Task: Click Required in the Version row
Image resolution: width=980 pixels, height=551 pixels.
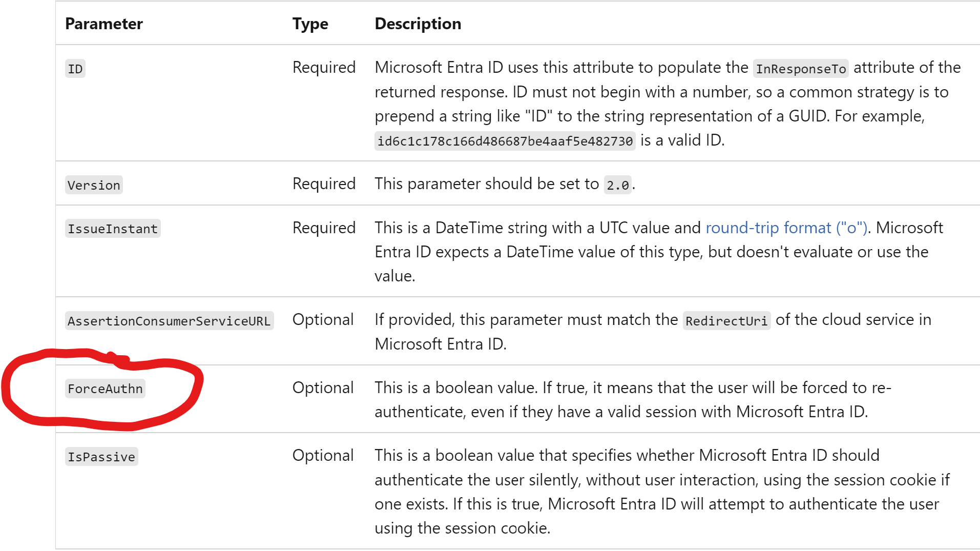Action: (324, 183)
